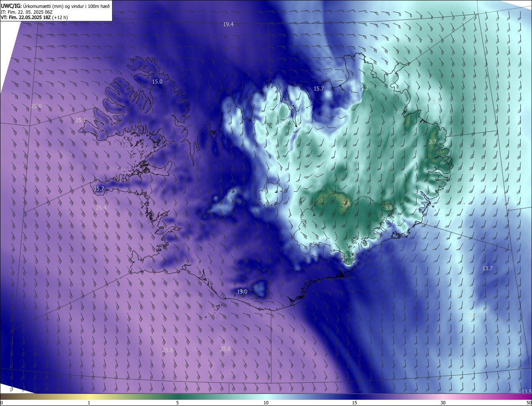Click the 5 tick on the color scale
The image size is (532, 406).
click(x=177, y=403)
